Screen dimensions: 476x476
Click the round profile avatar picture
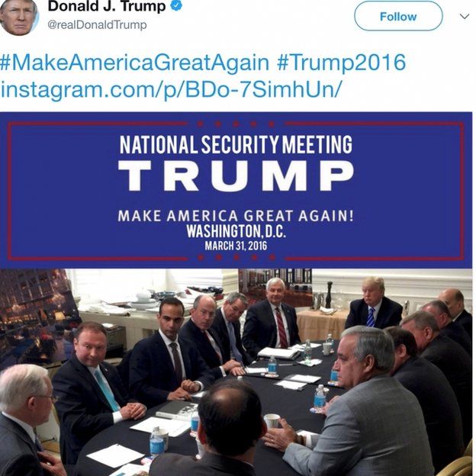point(19,16)
